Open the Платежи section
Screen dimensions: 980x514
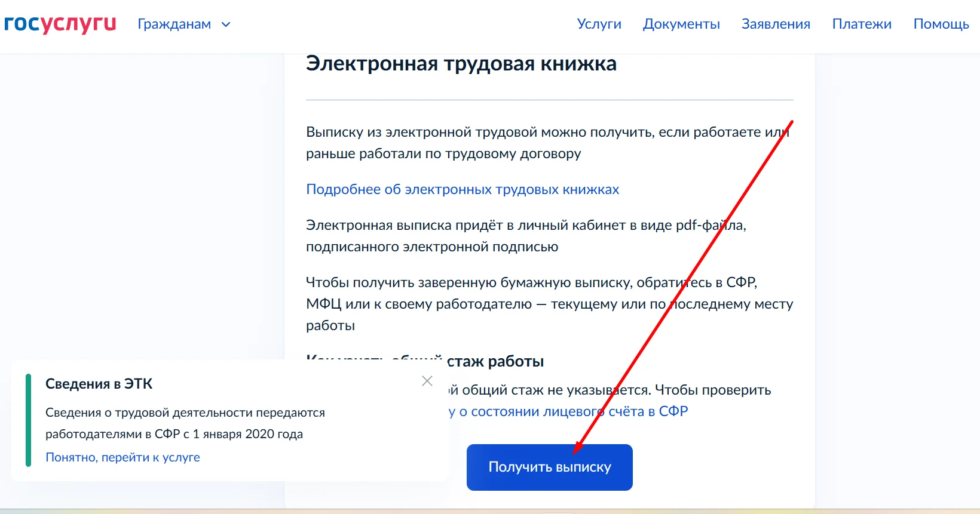862,24
